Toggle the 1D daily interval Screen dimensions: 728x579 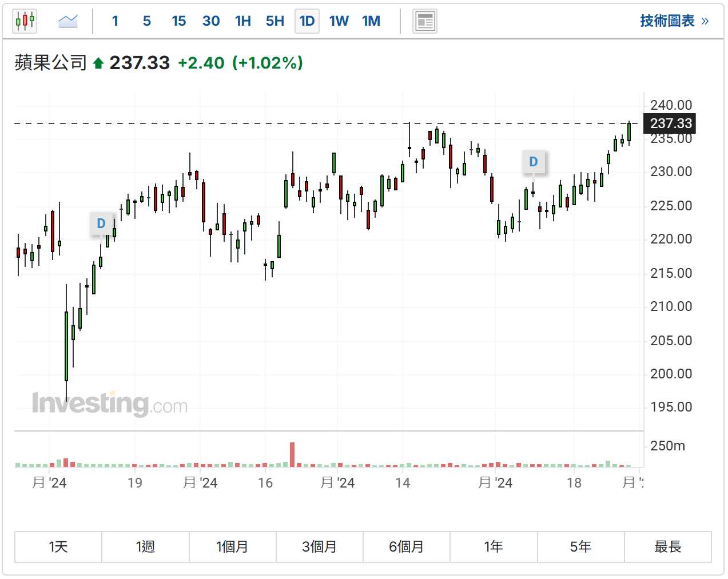coord(307,22)
